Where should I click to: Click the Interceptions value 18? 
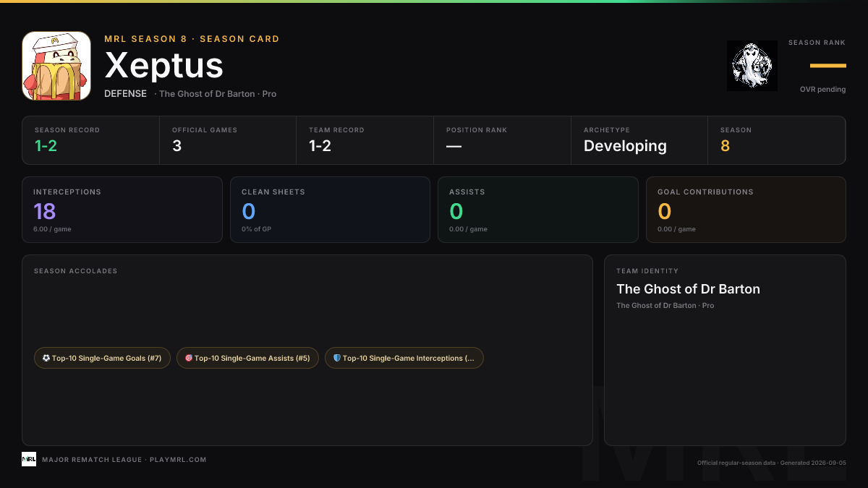tap(45, 212)
